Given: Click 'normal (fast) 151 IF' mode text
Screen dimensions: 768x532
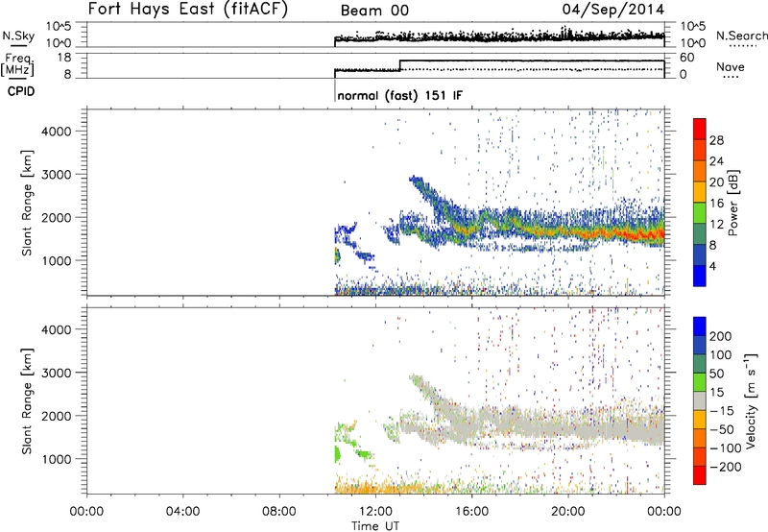Looking at the screenshot, I should click(399, 95).
